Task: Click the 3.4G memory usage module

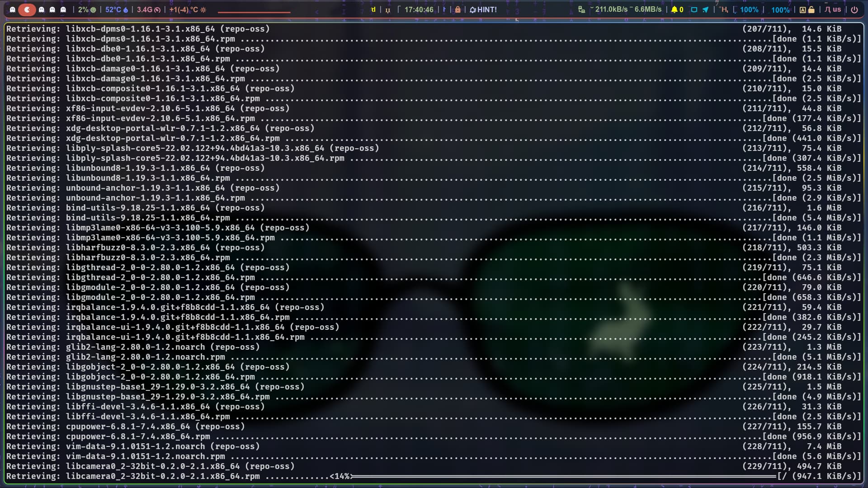Action: coord(148,9)
